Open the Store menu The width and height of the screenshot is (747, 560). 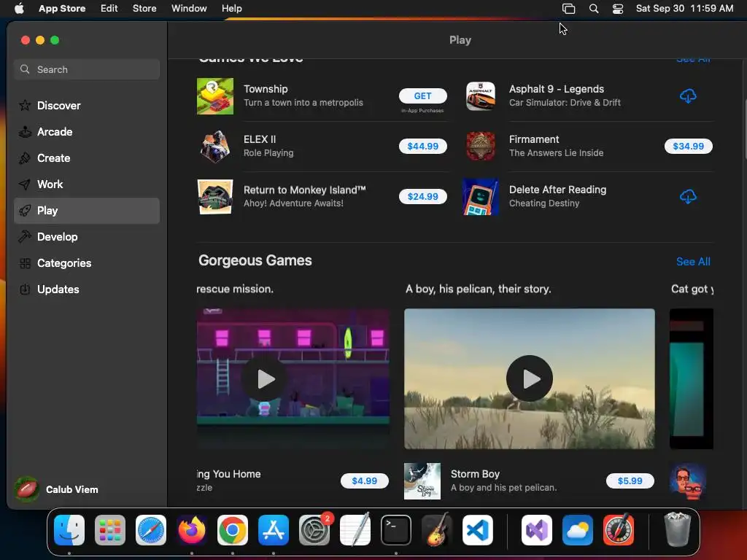pyautogui.click(x=144, y=9)
